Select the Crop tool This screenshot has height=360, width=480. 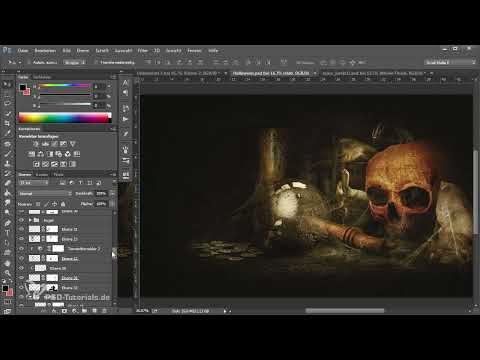(7, 123)
